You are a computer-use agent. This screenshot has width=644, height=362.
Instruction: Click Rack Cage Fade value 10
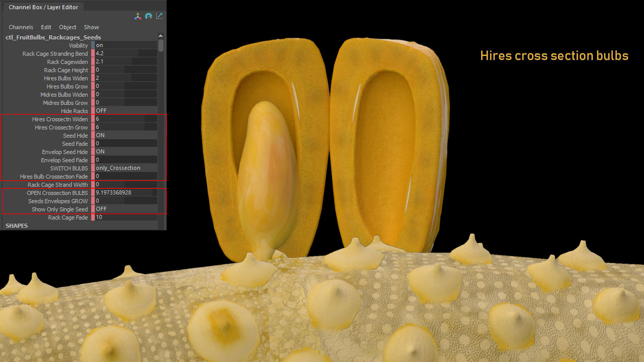pyautogui.click(x=126, y=217)
